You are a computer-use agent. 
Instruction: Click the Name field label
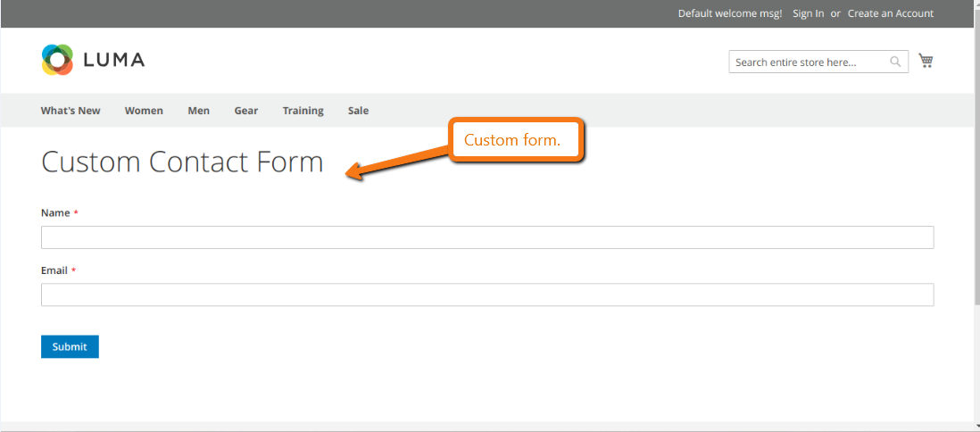click(55, 212)
